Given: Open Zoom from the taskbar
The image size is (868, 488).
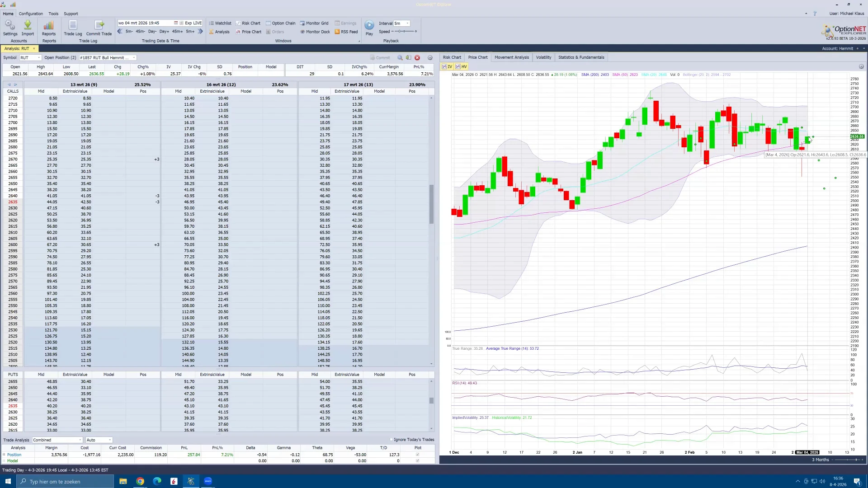Looking at the screenshot, I should (x=208, y=481).
